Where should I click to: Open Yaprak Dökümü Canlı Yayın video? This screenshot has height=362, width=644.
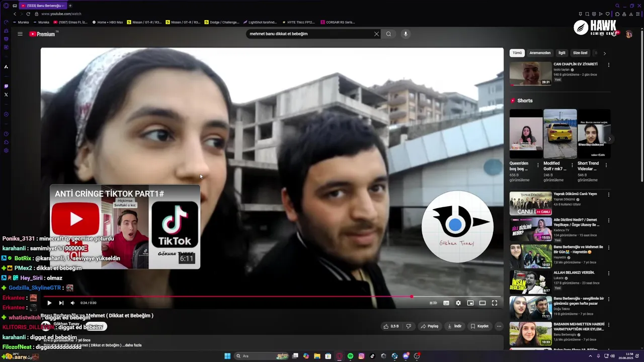(530, 203)
